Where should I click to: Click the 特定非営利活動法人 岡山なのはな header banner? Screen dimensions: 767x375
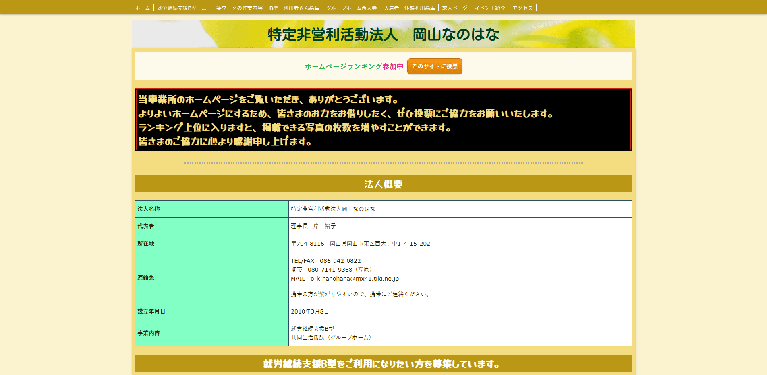(x=384, y=34)
